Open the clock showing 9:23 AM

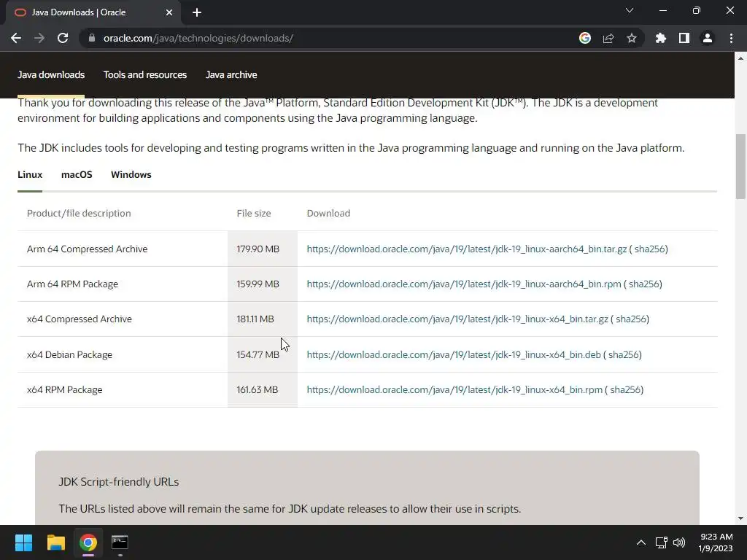pos(716,542)
